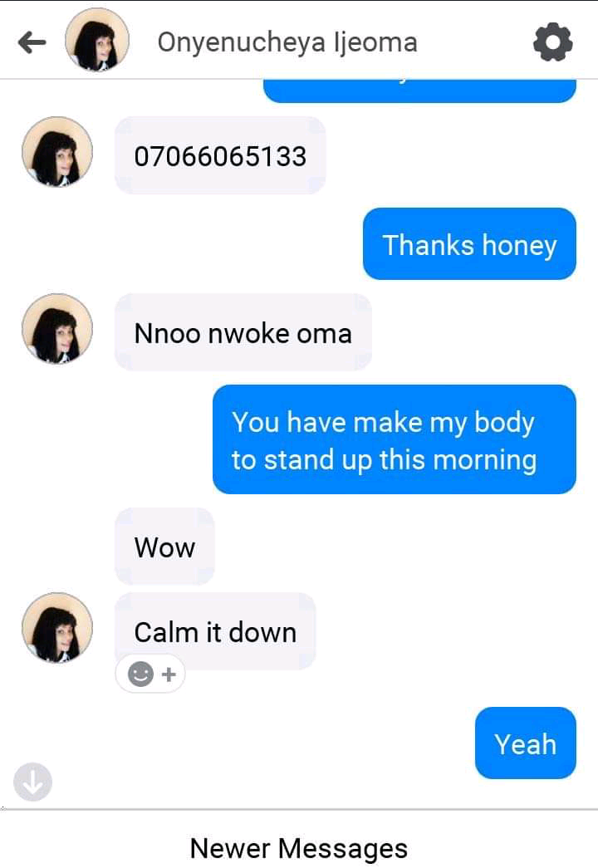This screenshot has width=598, height=868.
Task: Select the stand up this morning message
Action: click(x=395, y=439)
